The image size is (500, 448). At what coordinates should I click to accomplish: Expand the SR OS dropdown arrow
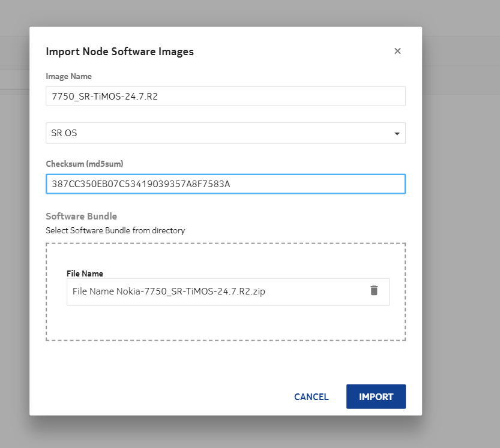397,134
